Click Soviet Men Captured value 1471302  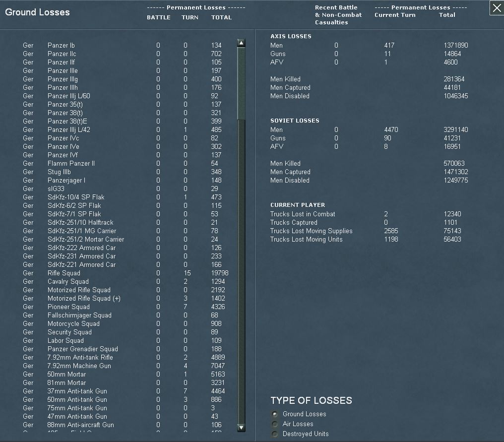click(456, 172)
